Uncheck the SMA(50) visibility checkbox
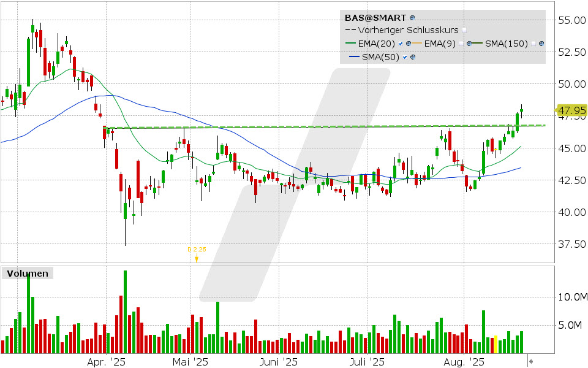Image resolution: width=588 pixels, height=368 pixels. (405, 58)
